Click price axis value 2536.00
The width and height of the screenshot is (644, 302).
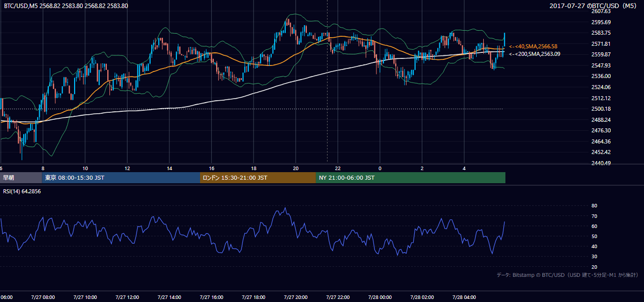pyautogui.click(x=601, y=76)
